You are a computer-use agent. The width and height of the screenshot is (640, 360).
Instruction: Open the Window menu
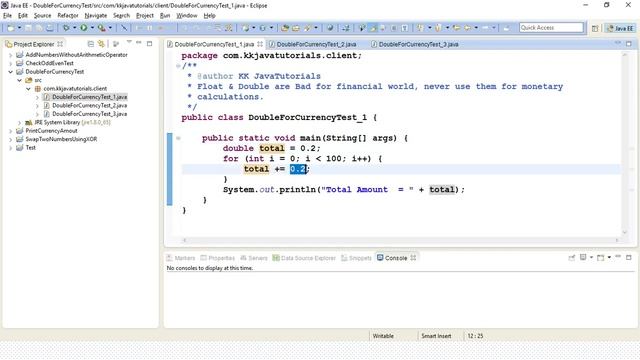pos(187,16)
